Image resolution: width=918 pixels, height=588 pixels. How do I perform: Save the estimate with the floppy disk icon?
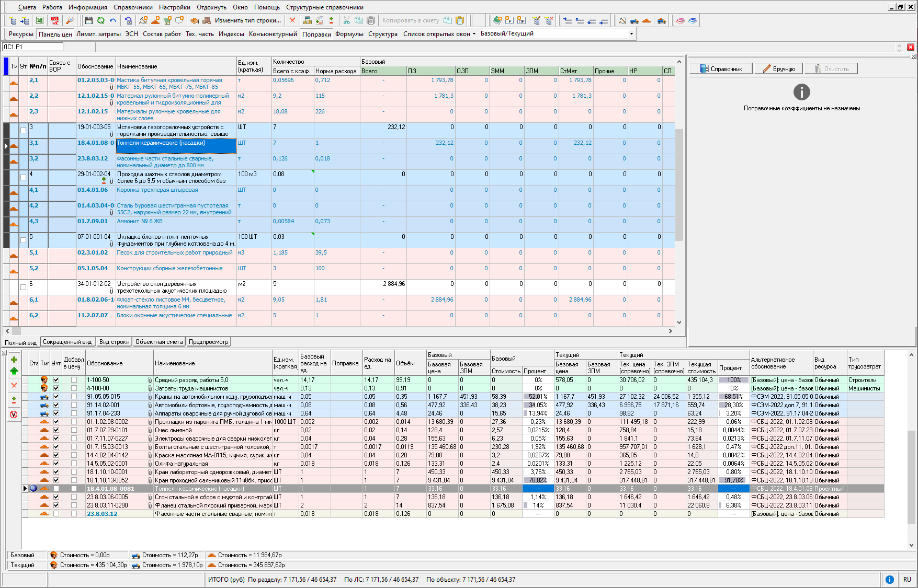point(88,20)
